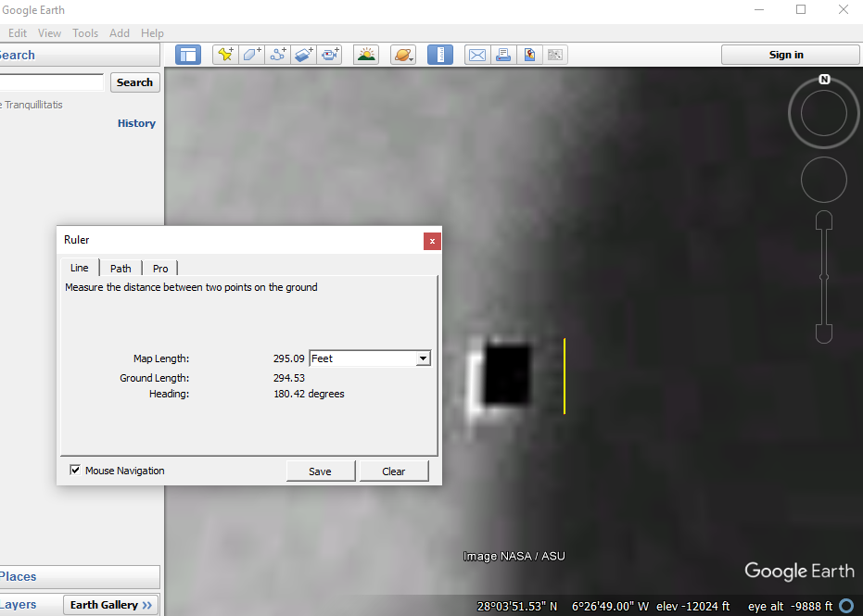Open the Tools menu
Viewport: 863px width, 616px height.
pos(85,33)
